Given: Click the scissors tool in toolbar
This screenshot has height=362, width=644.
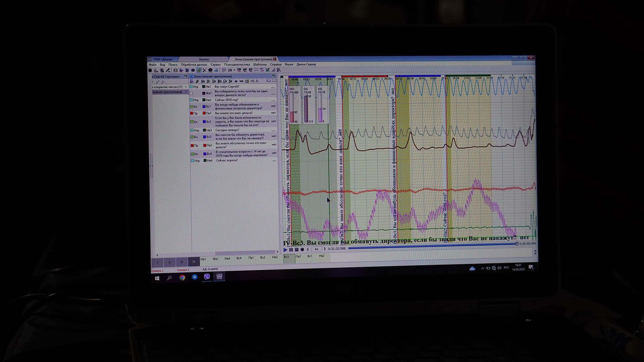Looking at the screenshot, I should pyautogui.click(x=204, y=70).
